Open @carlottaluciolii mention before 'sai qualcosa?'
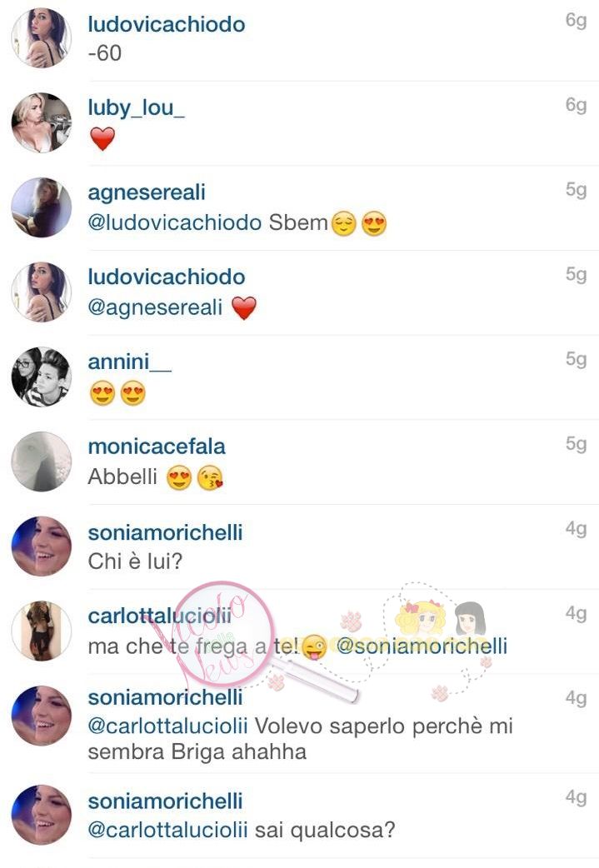Image resolution: width=599 pixels, height=868 pixels. (167, 830)
